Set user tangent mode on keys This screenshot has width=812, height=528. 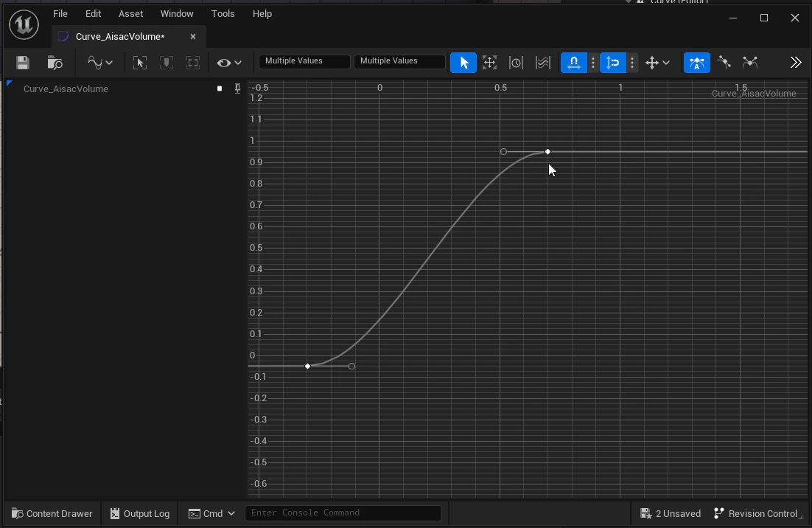724,63
